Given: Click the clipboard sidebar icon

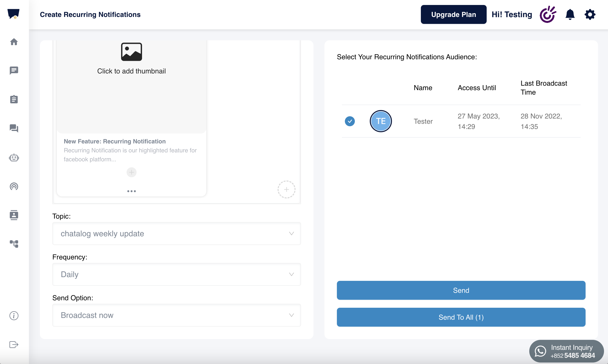Looking at the screenshot, I should pos(14,99).
